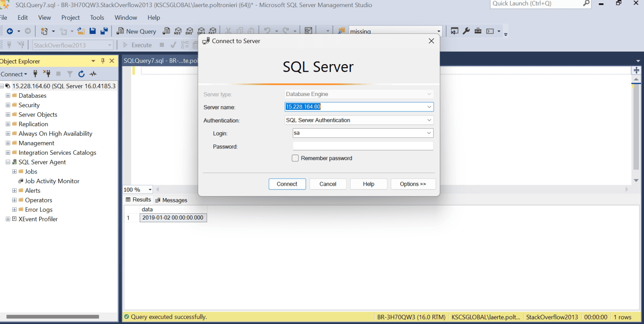Click the Undo icon on the toolbar
Image resolution: width=644 pixels, height=324 pixels.
(x=268, y=31)
